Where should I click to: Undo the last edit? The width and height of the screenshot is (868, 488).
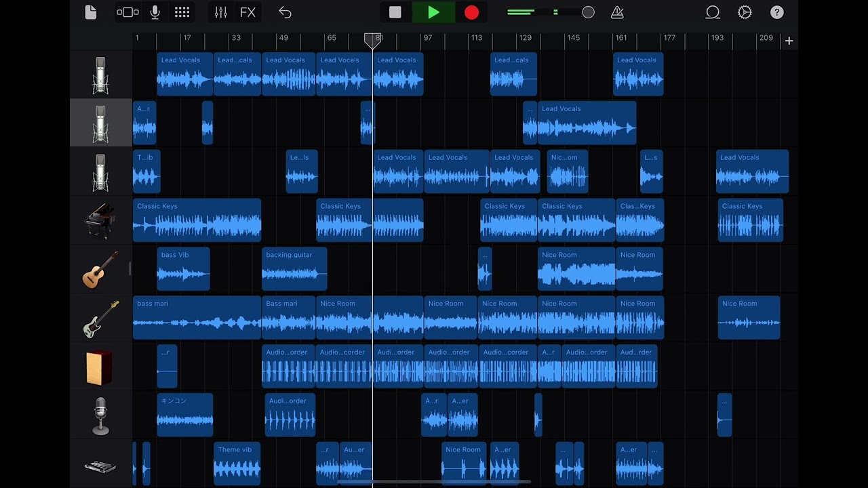(x=285, y=12)
